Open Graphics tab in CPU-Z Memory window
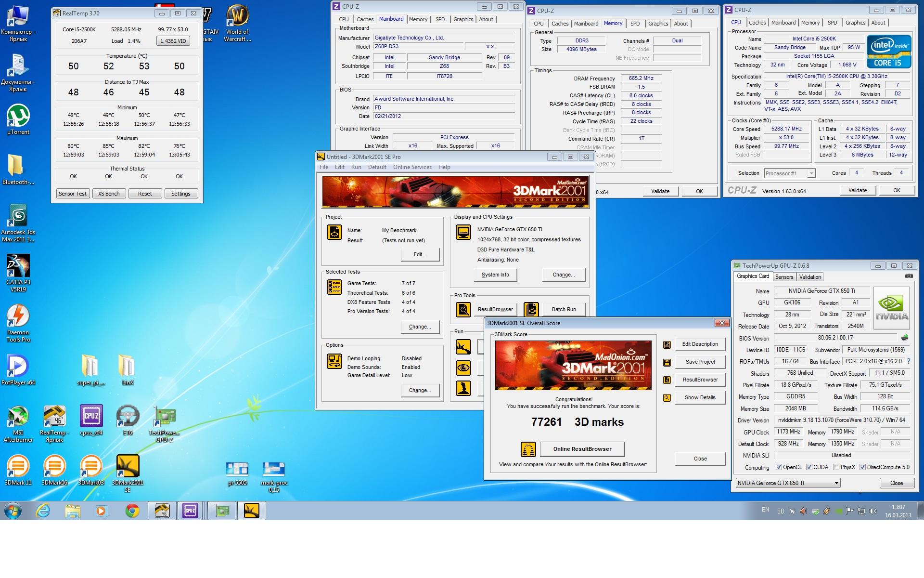This screenshot has height=578, width=924. (x=658, y=24)
